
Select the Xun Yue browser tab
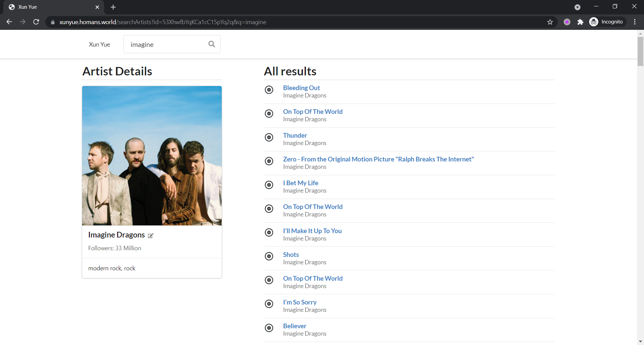pyautogui.click(x=54, y=7)
